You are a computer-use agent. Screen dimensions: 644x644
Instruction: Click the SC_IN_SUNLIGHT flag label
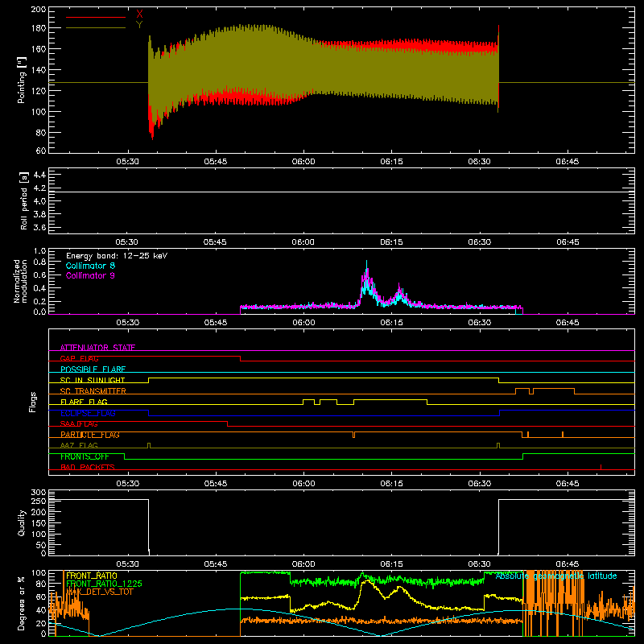(93, 380)
